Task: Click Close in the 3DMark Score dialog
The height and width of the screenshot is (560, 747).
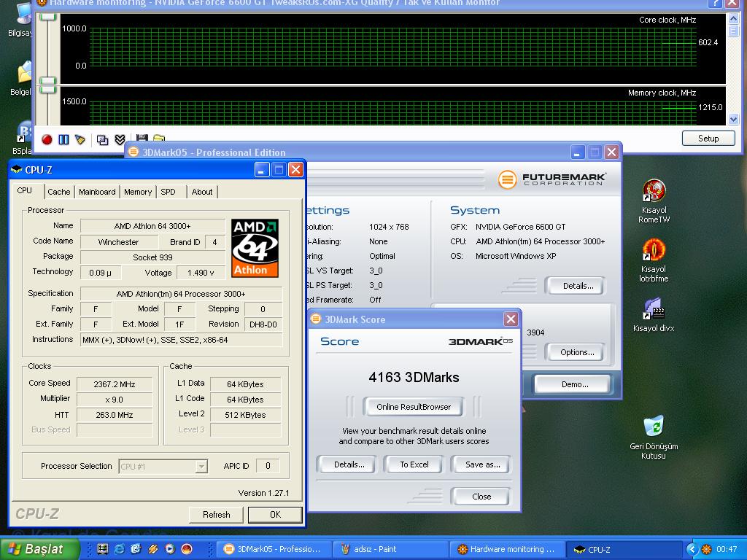Action: 481,496
